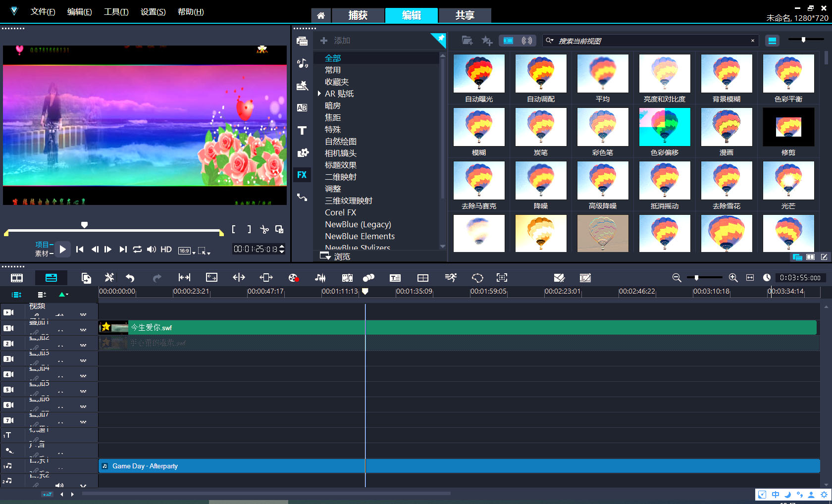Open the 文件(F) menu
832x504 pixels.
click(43, 12)
